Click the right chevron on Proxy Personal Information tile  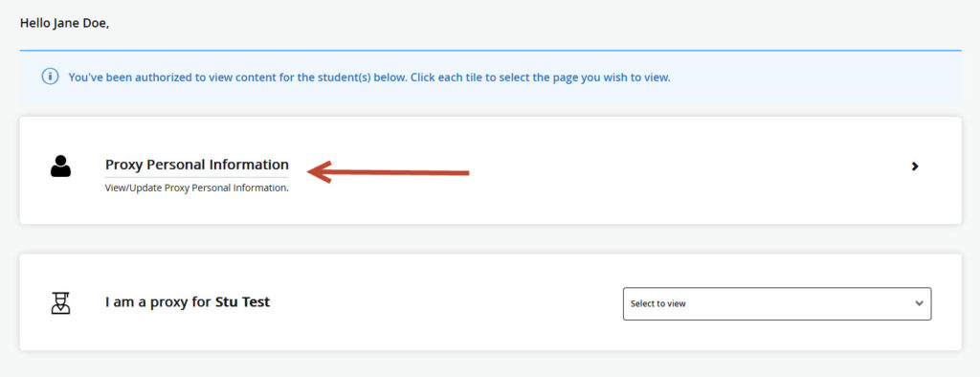pos(915,166)
